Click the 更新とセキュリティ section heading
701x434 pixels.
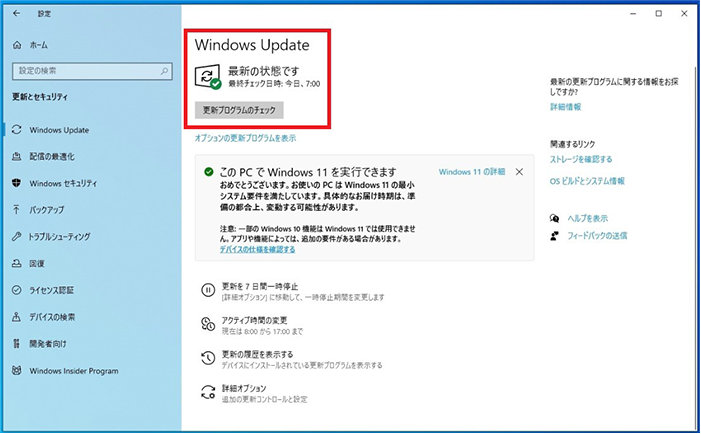coord(40,97)
